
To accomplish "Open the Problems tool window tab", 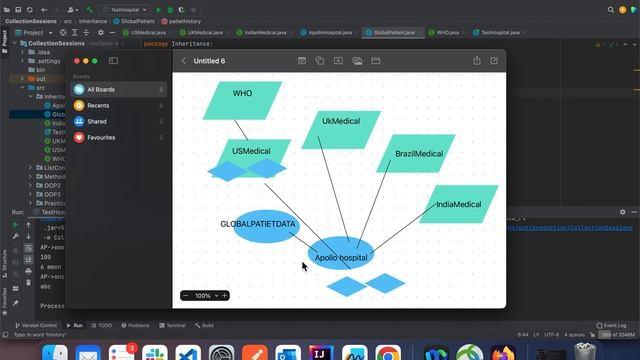I will point(135,325).
